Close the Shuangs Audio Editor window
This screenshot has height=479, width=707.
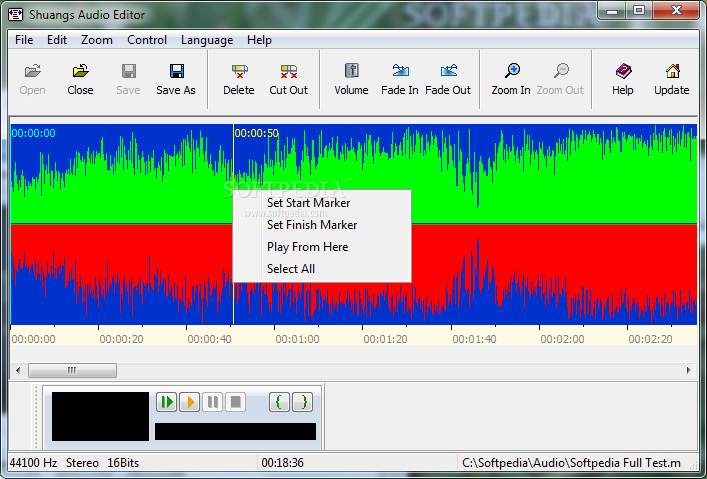point(676,11)
